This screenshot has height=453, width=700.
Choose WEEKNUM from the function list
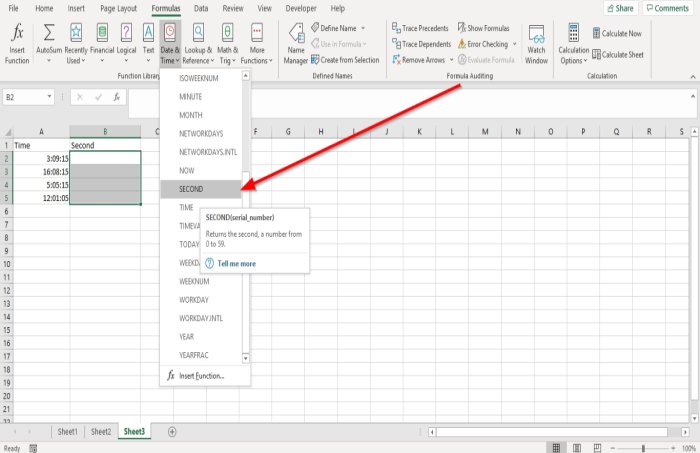201,281
